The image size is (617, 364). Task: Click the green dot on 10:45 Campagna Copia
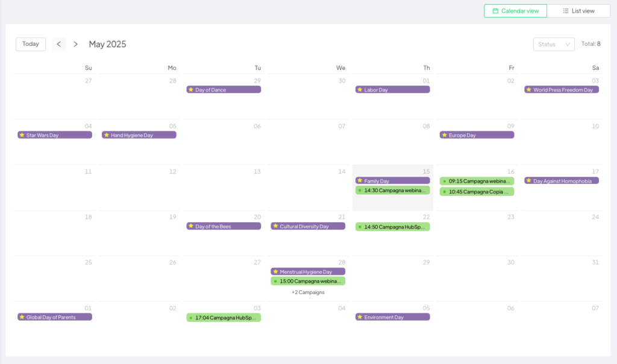tap(444, 192)
